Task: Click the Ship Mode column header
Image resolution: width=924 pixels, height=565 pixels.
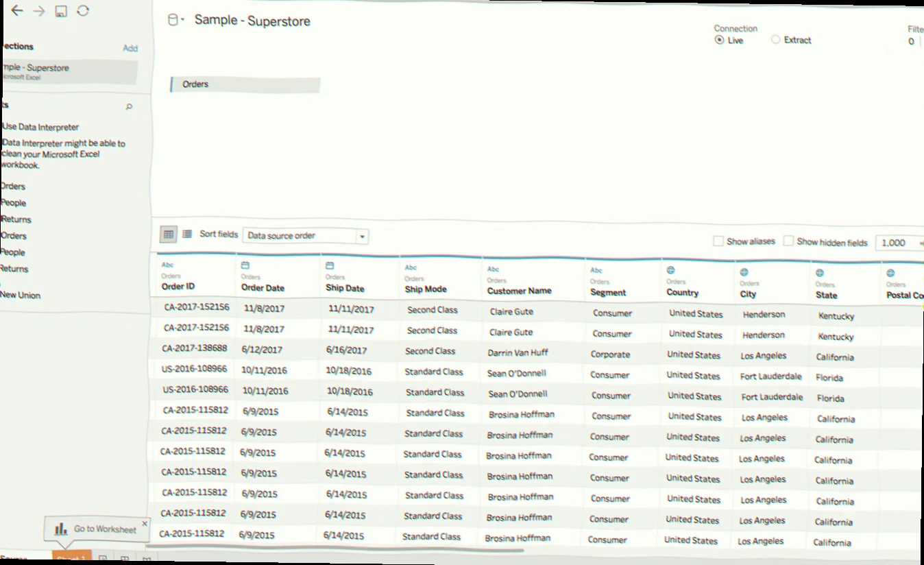Action: 426,289
